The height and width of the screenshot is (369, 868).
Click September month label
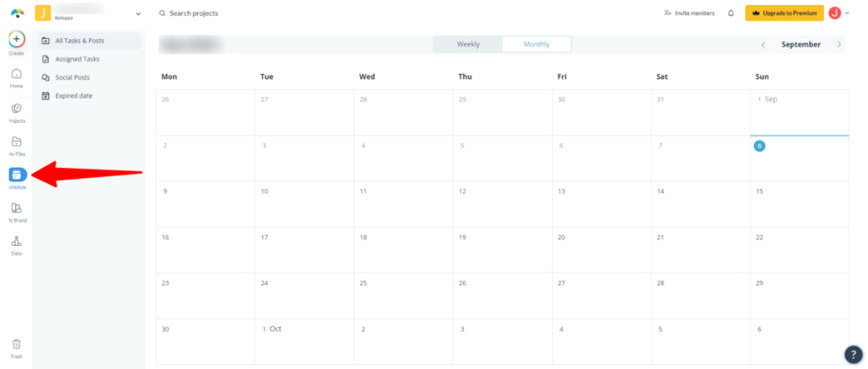point(801,45)
